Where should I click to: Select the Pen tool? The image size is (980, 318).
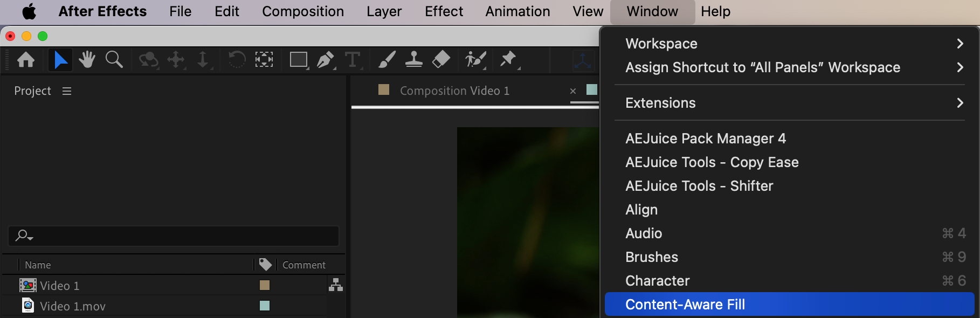tap(325, 59)
